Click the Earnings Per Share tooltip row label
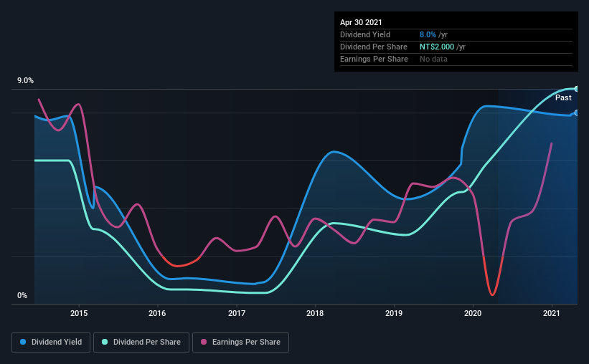 (x=374, y=59)
